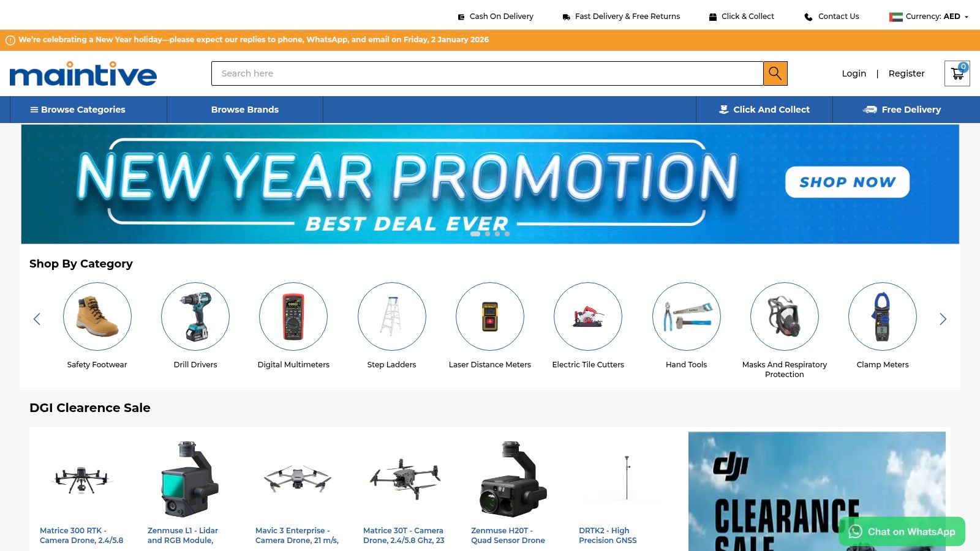Show next categories with right chevron
The image size is (980, 551).
943,319
